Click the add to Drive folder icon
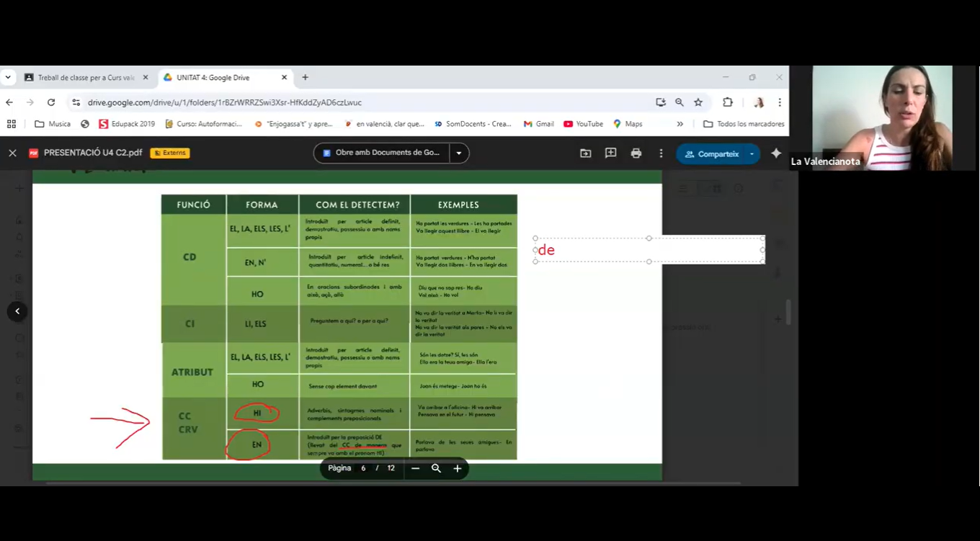 (x=585, y=153)
